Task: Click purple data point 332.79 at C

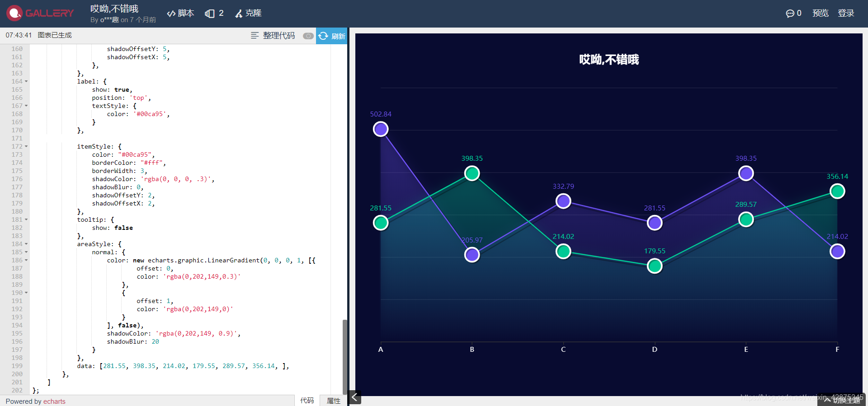Action: coord(563,201)
